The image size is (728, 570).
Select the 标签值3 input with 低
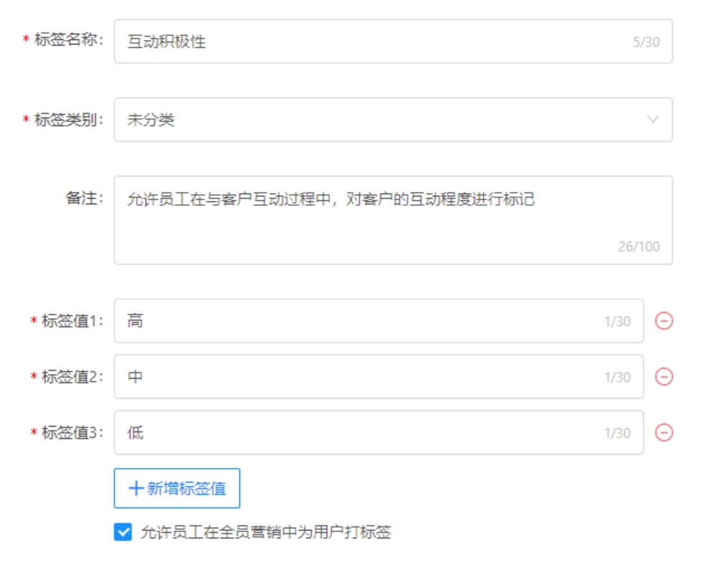click(x=379, y=432)
